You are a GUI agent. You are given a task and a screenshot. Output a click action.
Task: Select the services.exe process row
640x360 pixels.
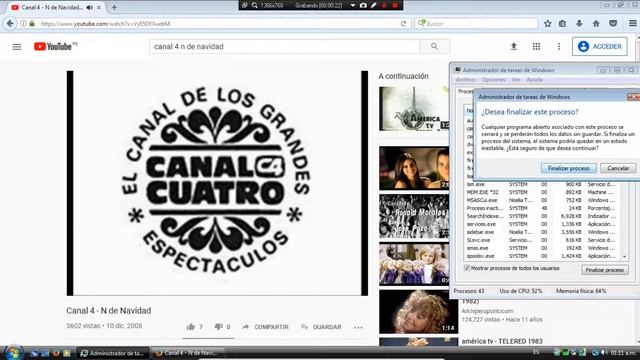[x=542, y=224]
